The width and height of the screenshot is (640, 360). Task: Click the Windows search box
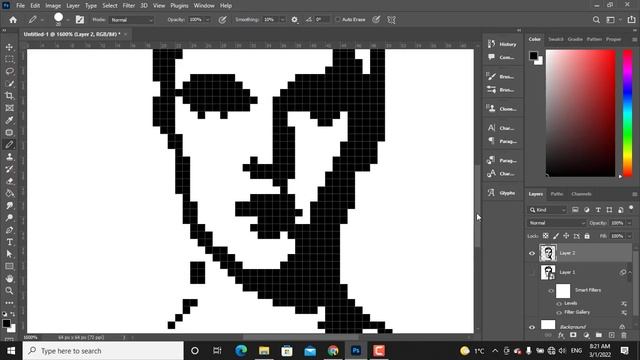tap(103, 351)
